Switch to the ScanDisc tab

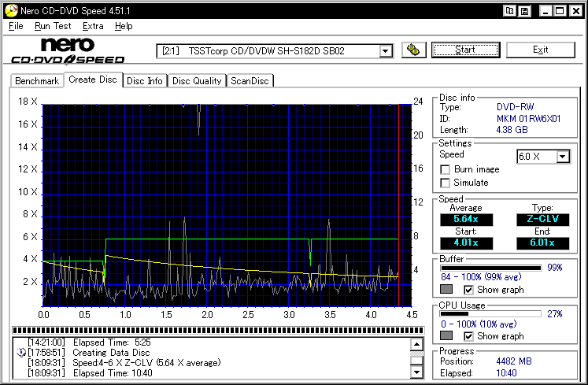click(x=250, y=81)
